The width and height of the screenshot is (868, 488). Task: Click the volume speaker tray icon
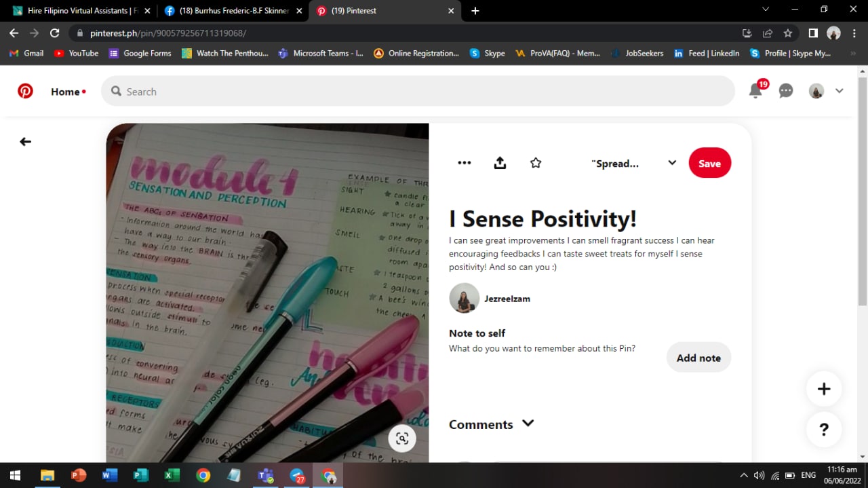(759, 476)
